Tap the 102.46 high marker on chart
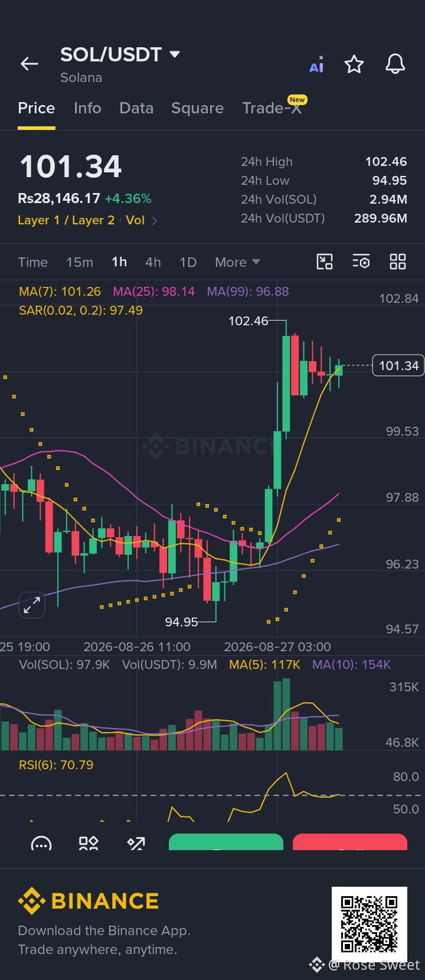This screenshot has height=980, width=425. tap(248, 321)
